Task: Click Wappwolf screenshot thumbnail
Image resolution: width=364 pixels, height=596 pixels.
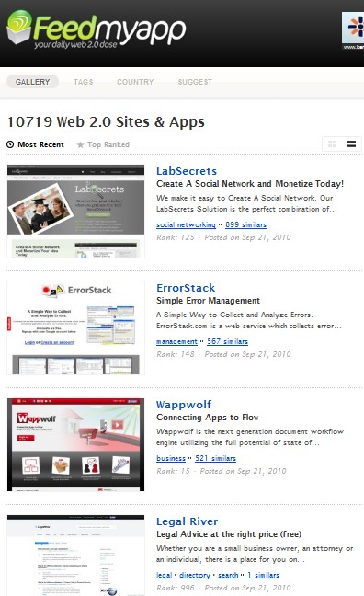Action: (75, 445)
